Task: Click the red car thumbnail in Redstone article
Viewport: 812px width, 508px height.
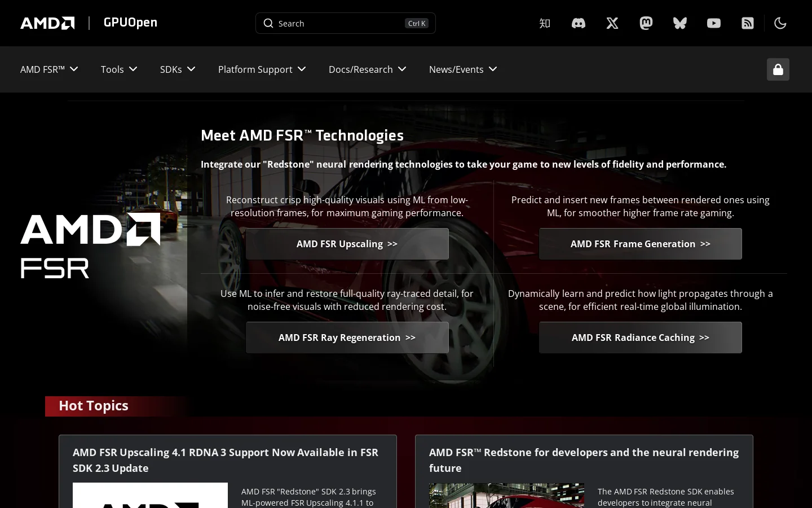Action: pos(506,496)
